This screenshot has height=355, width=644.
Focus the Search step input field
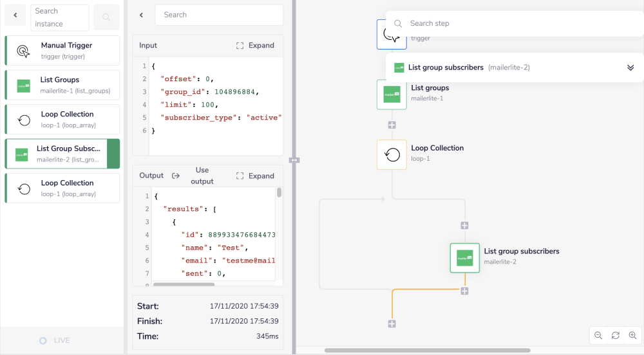(515, 23)
